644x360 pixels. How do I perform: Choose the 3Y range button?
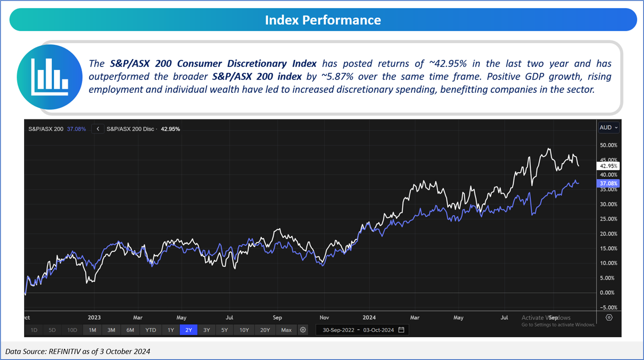tap(207, 330)
